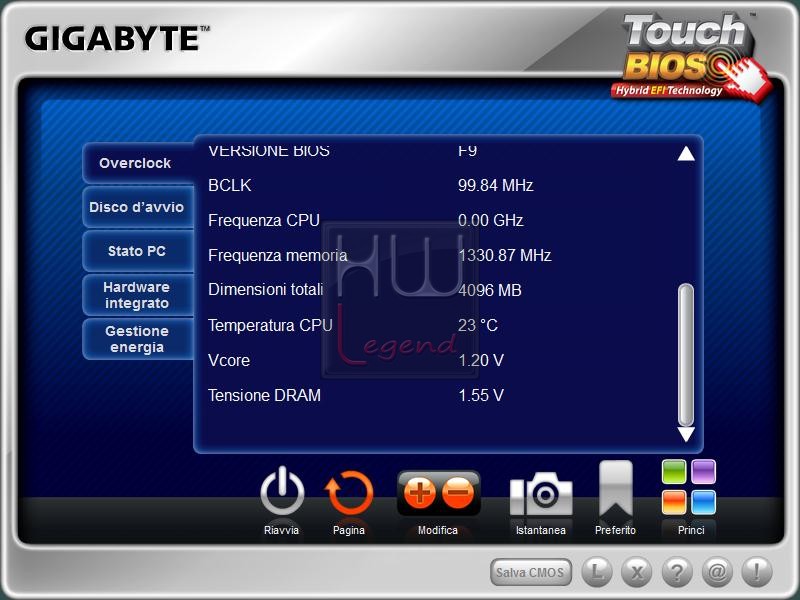Screen dimensions: 800x600
Task: Select Frequenza memoria row label
Action: tap(278, 255)
